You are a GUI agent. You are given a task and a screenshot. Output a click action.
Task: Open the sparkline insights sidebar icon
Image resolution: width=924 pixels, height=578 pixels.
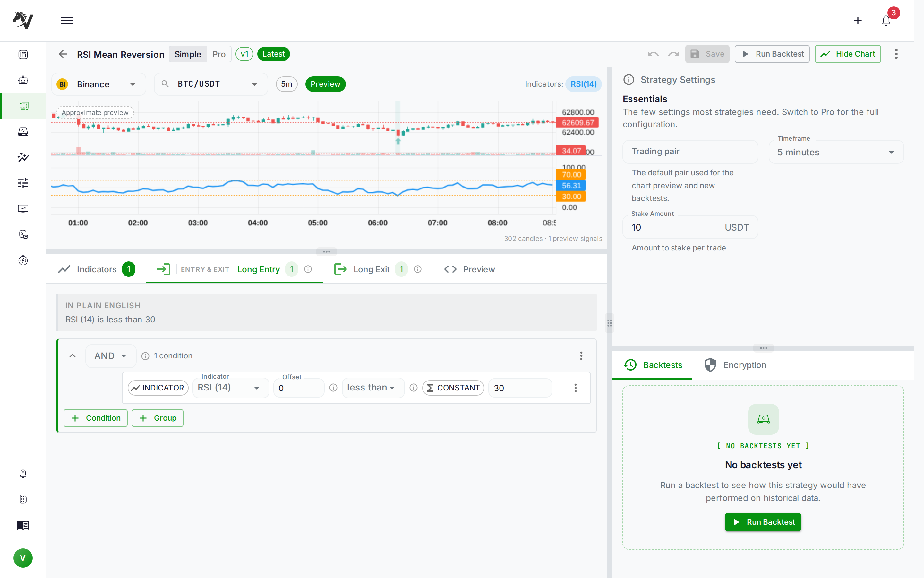coord(23,157)
